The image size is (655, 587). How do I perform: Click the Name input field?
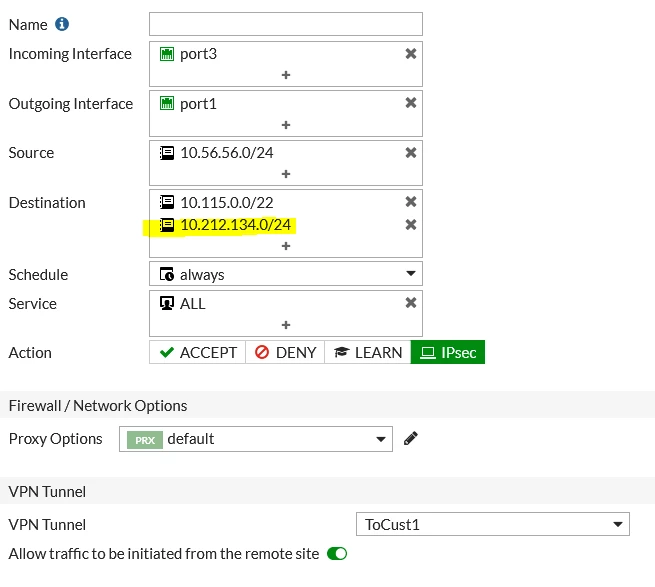pos(286,24)
